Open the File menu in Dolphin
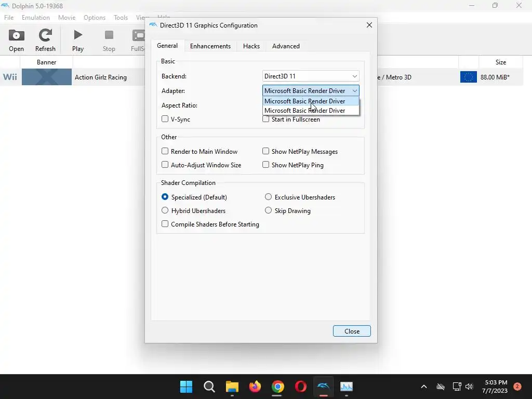The image size is (532, 399). (9, 17)
